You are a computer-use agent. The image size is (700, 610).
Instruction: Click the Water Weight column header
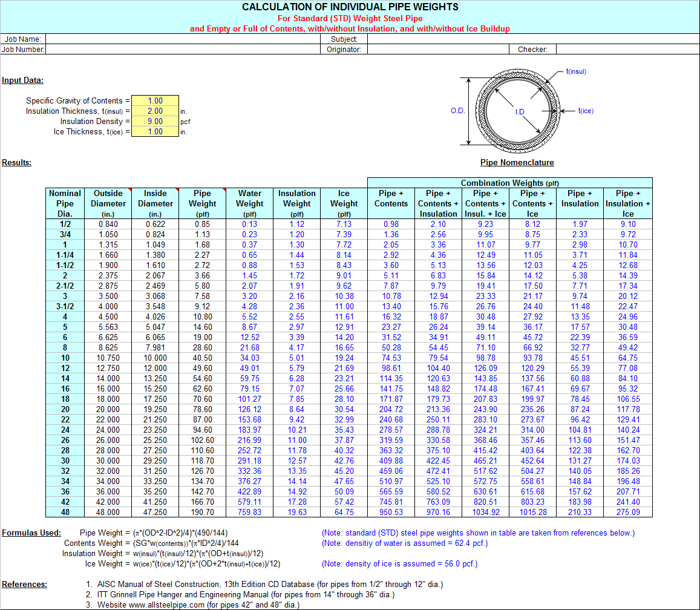coord(249,203)
